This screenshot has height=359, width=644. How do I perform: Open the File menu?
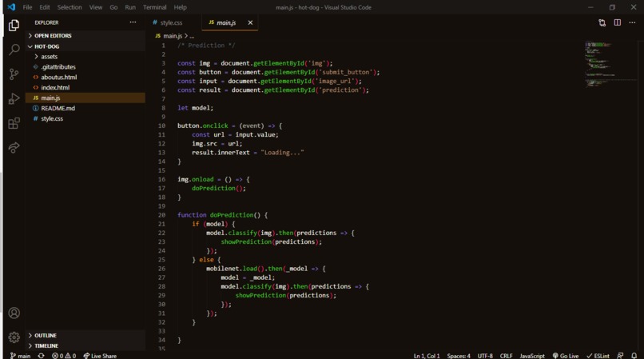27,7
